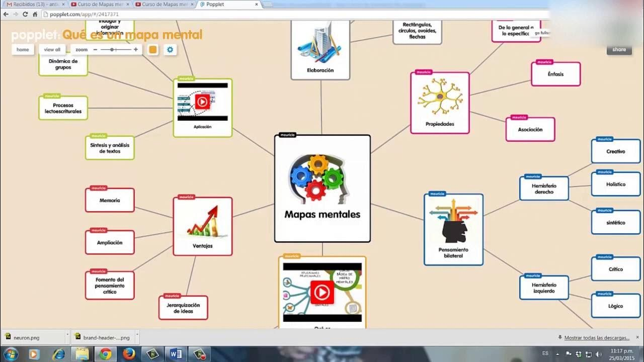Screen dimensions: 644x362
Task: Select the Holístico popple
Action: pyautogui.click(x=616, y=184)
